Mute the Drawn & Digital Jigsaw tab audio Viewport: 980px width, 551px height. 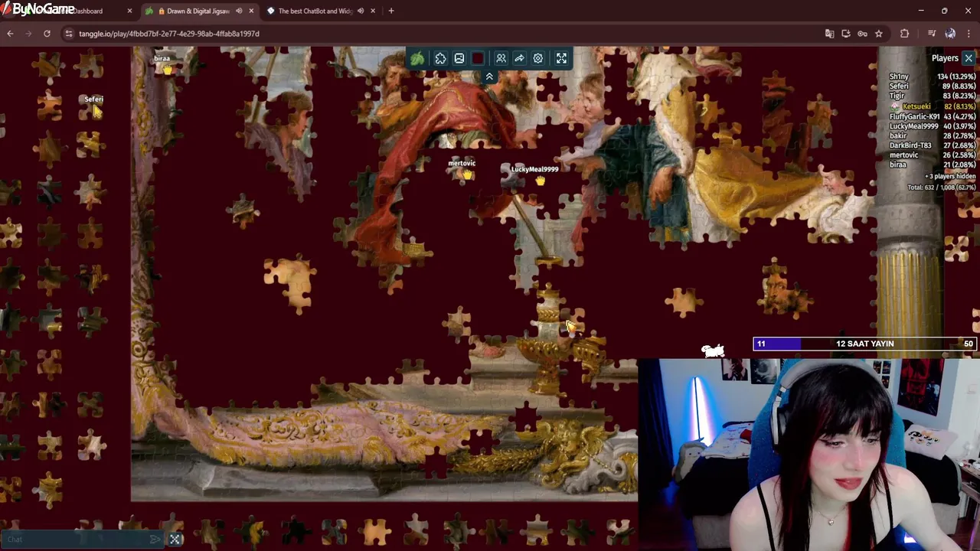[239, 11]
